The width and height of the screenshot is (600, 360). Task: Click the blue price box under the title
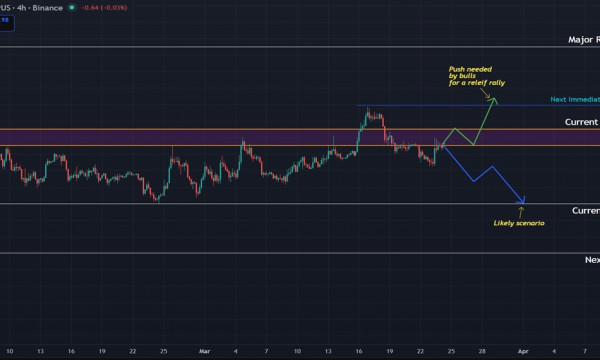[7, 23]
